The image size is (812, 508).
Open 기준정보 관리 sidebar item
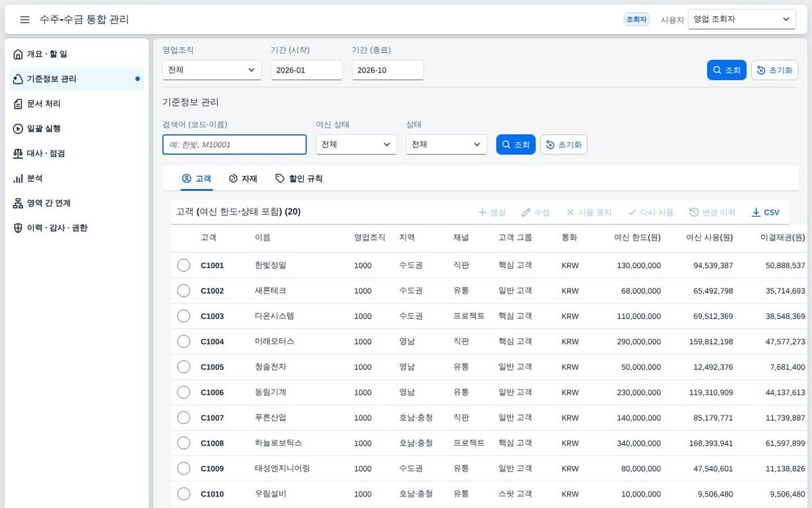[x=76, y=79]
